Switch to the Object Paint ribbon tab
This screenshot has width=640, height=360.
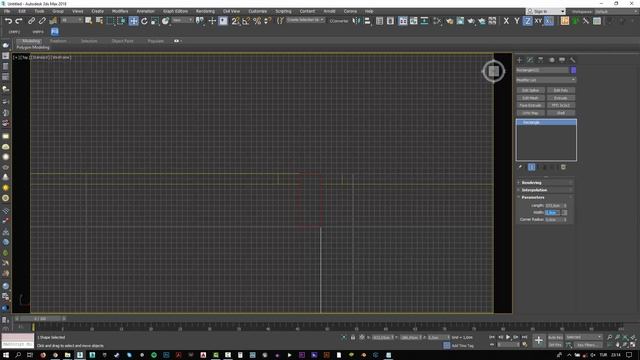pos(122,41)
